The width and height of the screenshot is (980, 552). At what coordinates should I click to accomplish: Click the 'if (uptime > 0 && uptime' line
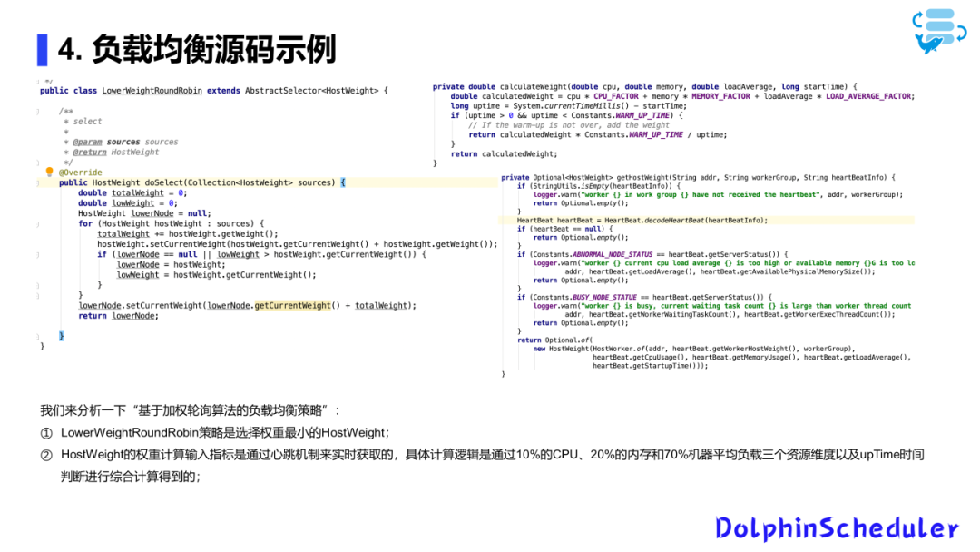(567, 115)
